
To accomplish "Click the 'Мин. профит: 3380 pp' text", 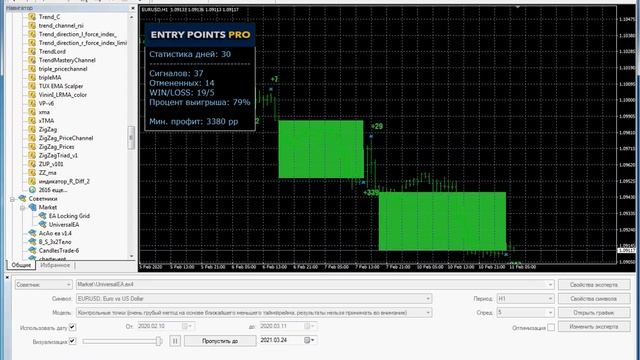I will (193, 121).
